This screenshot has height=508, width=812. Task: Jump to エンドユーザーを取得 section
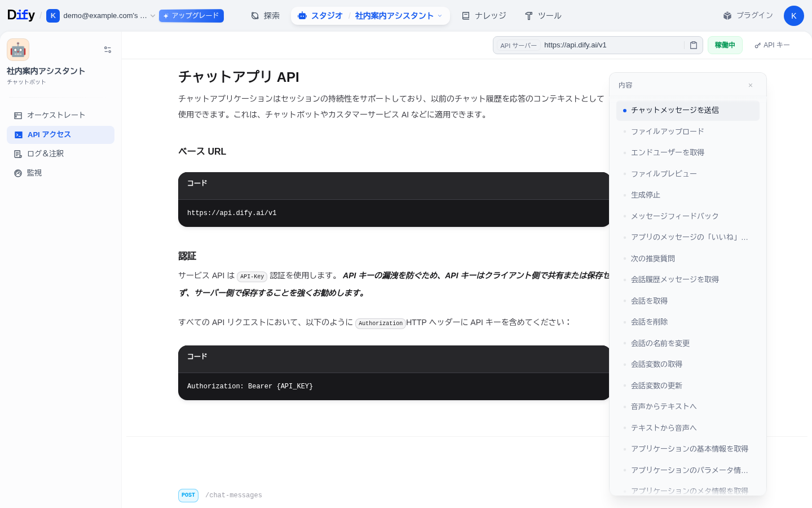click(x=688, y=153)
